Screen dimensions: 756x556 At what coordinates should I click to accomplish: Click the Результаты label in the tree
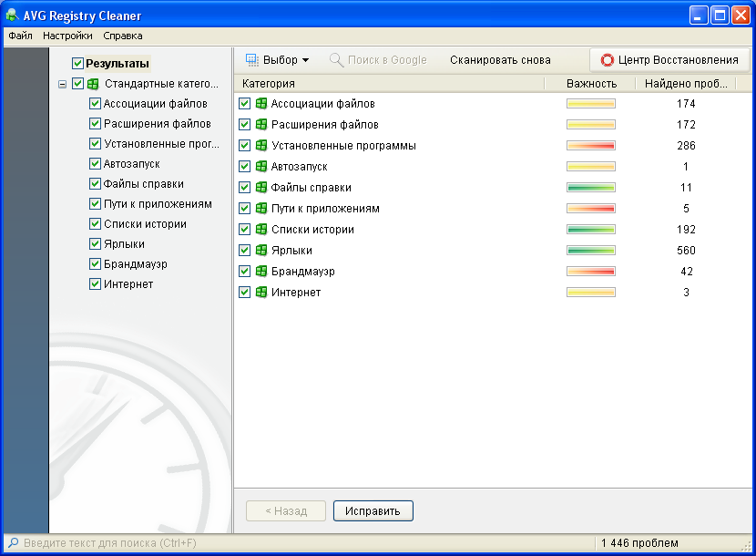pos(117,63)
